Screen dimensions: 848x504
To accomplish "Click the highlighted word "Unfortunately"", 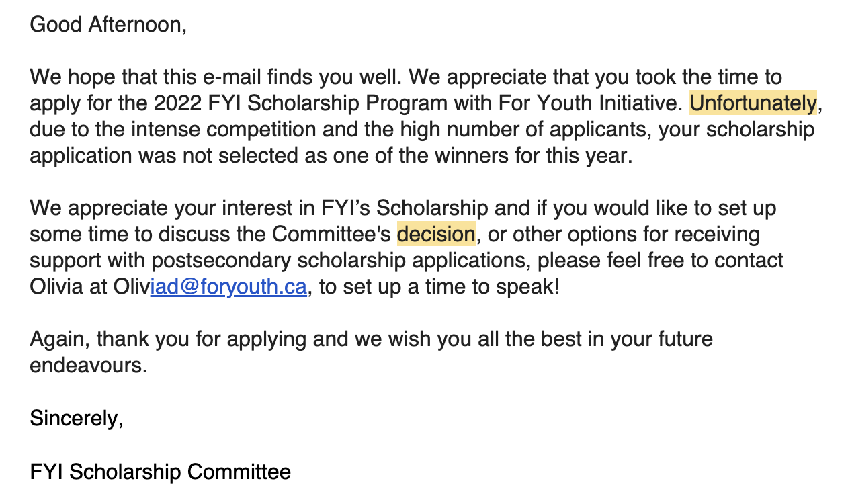I will (x=753, y=103).
